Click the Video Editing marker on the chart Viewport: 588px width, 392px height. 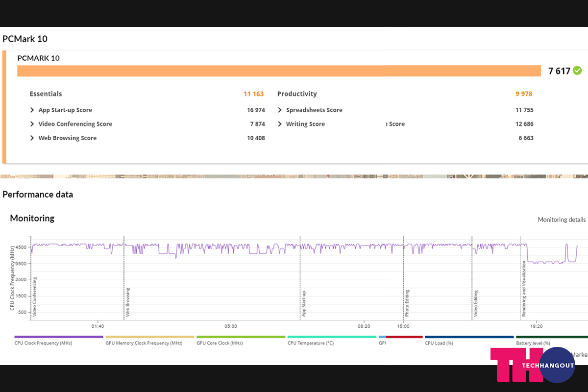tap(476, 303)
